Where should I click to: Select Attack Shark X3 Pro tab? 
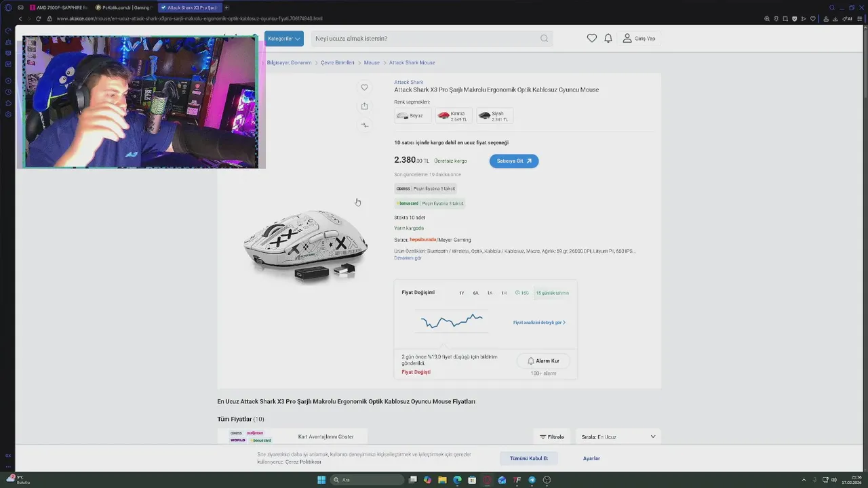coord(189,7)
